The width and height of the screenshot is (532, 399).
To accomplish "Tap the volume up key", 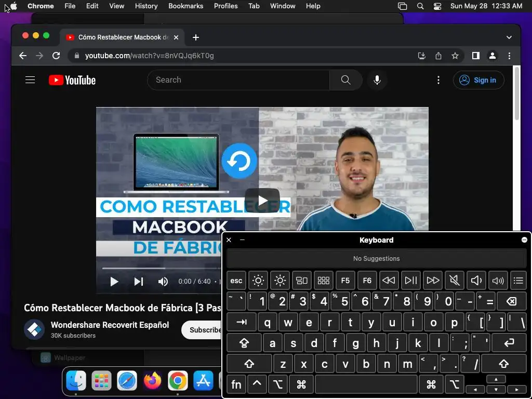I will pos(498,281).
